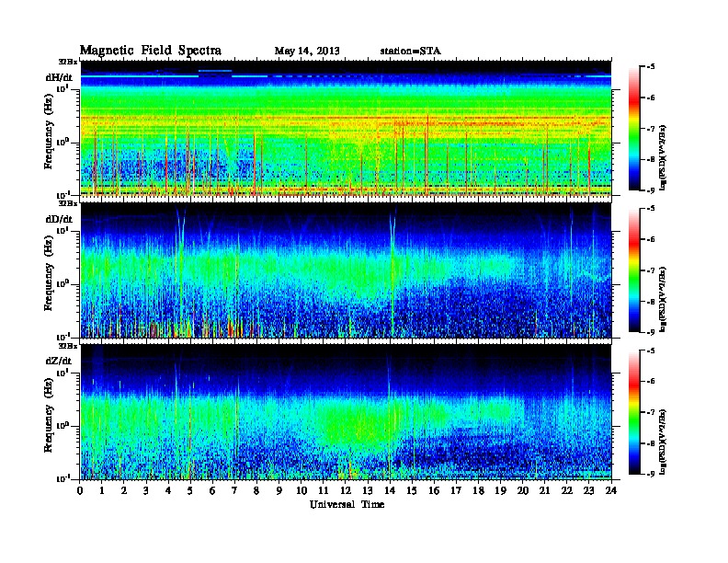The height and width of the screenshot is (563, 728).
Task: Click the hour 0 tick label
Action: pyautogui.click(x=80, y=490)
